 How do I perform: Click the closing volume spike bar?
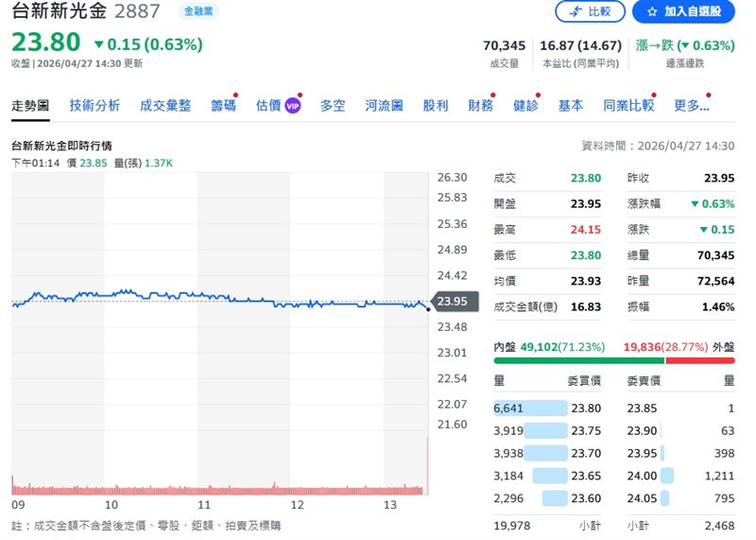tap(427, 465)
